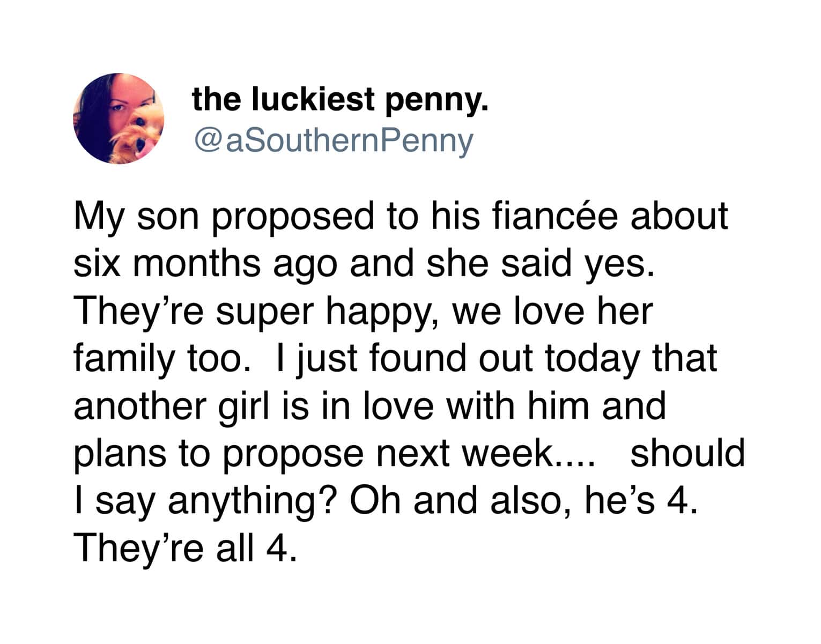Viewport: 821px width, 644px height.
Task: Click the words "I just found out"
Action: [x=371, y=358]
